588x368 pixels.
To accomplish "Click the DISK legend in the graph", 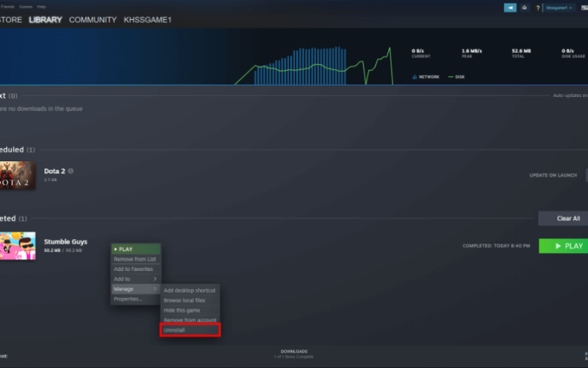I will (456, 77).
